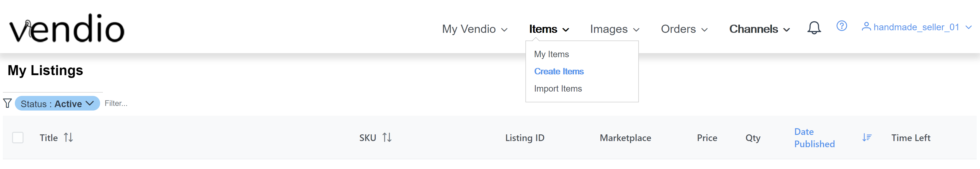Select Create Items in the dropdown

tap(559, 71)
